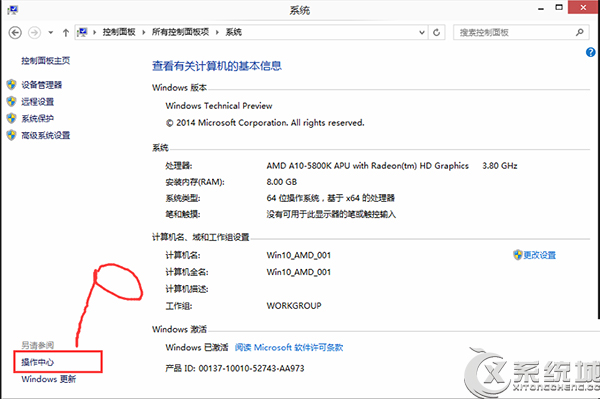The width and height of the screenshot is (600, 399).
Task: Open 设备管理器 from sidebar
Action: click(41, 85)
